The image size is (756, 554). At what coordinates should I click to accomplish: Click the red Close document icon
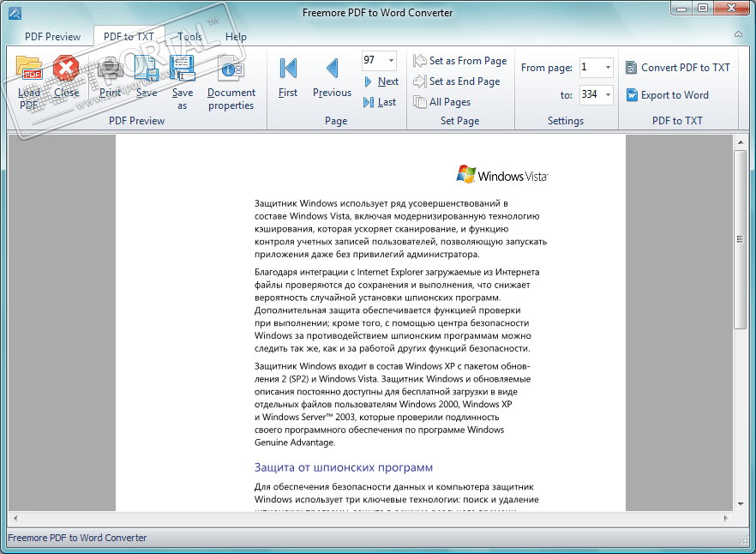(x=66, y=68)
